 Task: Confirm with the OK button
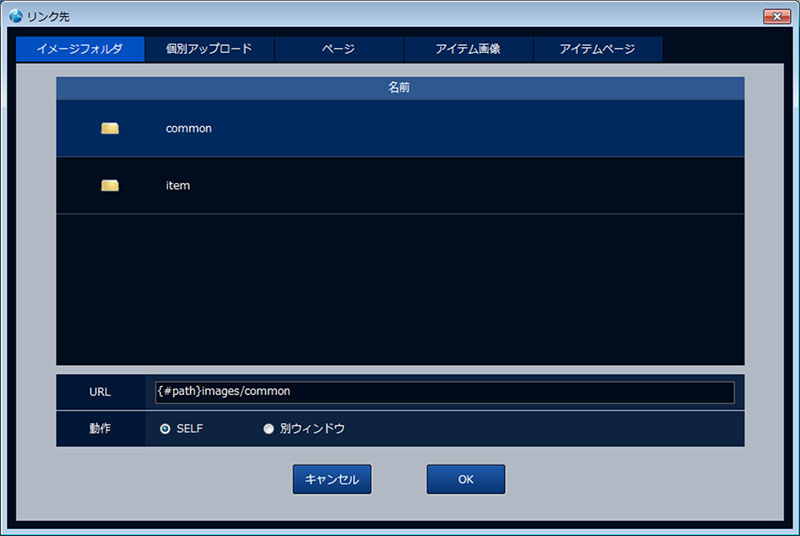[x=466, y=479]
